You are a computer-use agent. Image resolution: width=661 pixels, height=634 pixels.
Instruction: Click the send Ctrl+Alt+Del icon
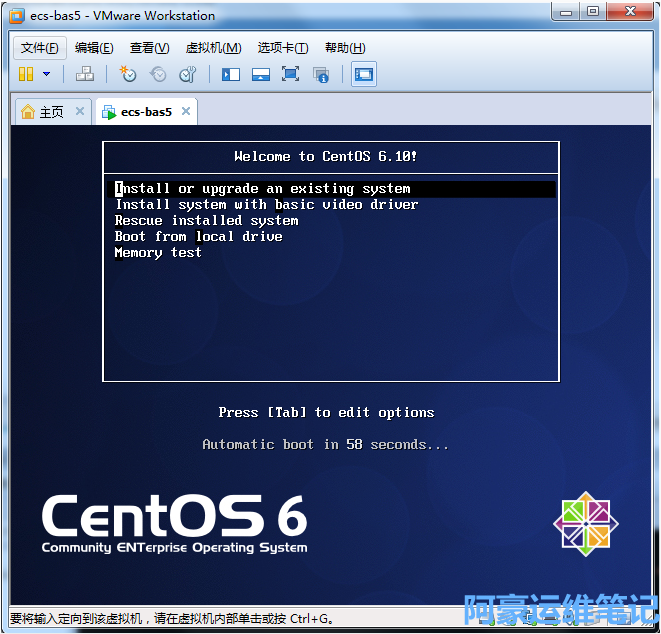pos(85,74)
